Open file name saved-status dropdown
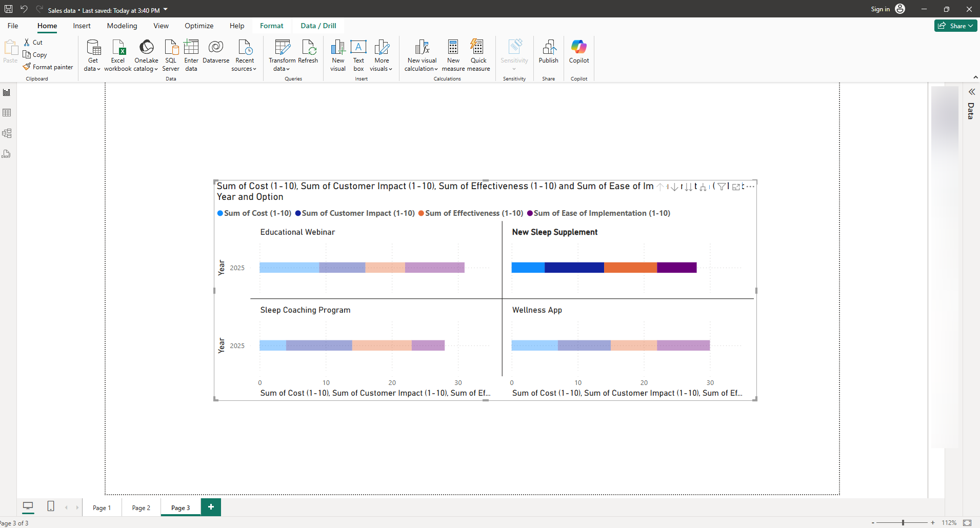 (x=166, y=9)
